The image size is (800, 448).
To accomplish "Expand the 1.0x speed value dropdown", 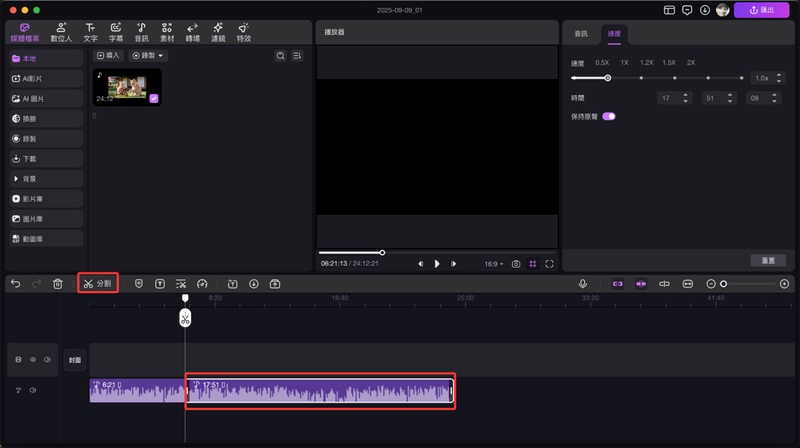I will click(764, 78).
